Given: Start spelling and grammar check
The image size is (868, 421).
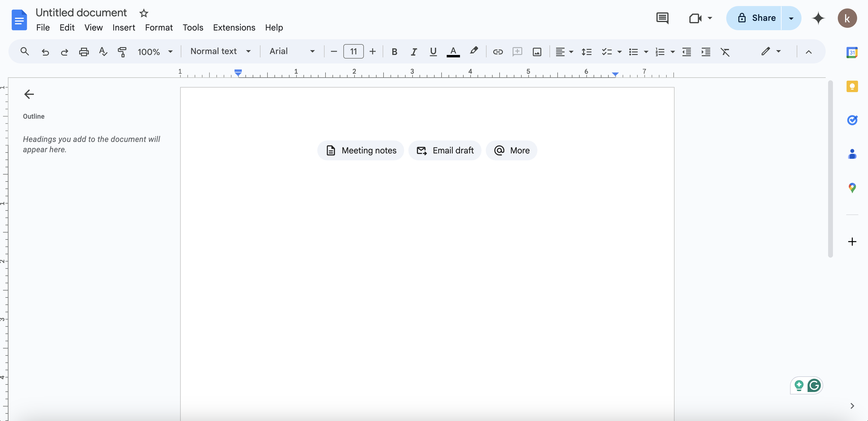Looking at the screenshot, I should [x=102, y=52].
